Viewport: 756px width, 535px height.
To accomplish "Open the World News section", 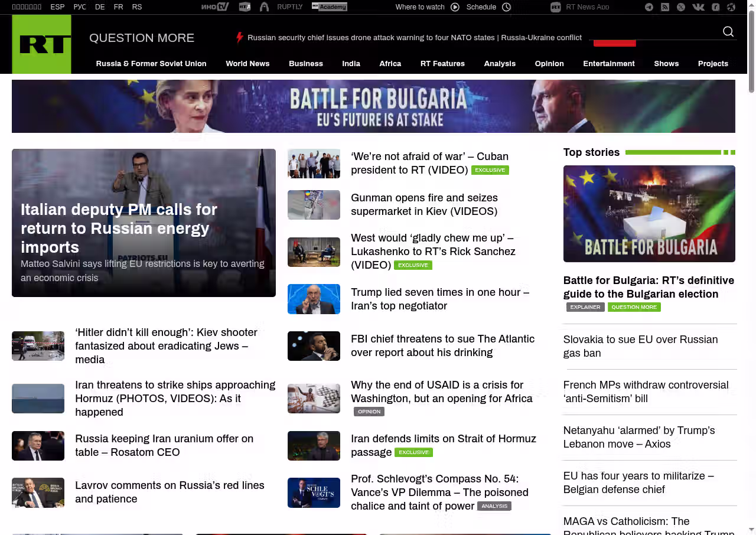I will click(x=247, y=64).
